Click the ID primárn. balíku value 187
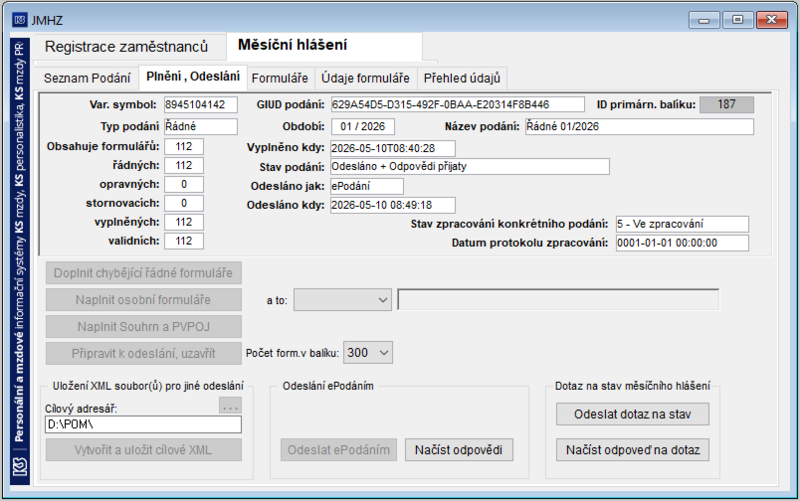The image size is (800, 501). (x=727, y=105)
